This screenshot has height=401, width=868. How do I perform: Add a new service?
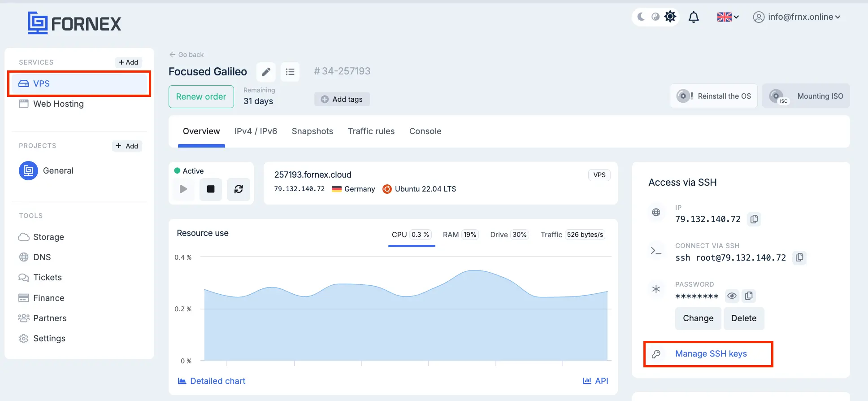[x=129, y=62]
